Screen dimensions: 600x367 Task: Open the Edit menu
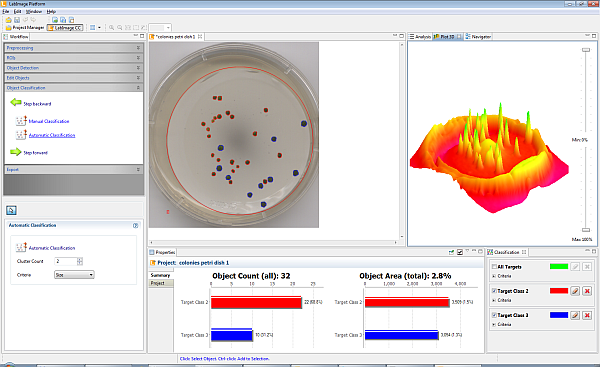(17, 11)
